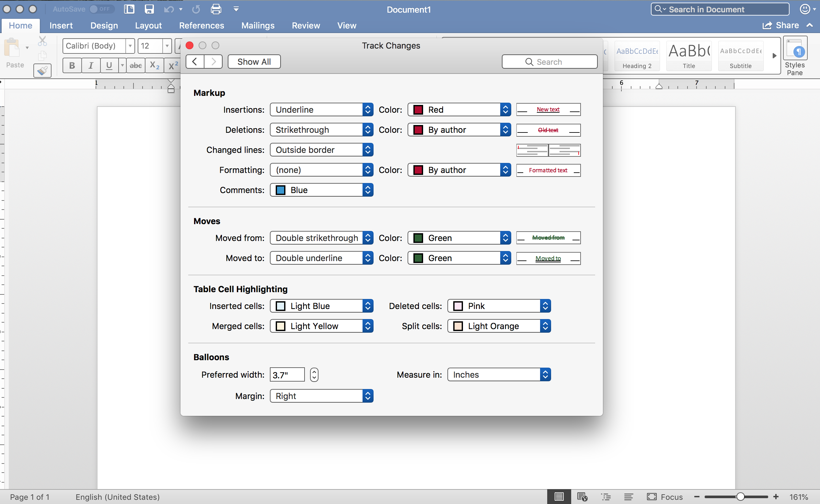The height and width of the screenshot is (504, 820).
Task: Expand the Measure in Inches dropdown
Action: tap(499, 375)
